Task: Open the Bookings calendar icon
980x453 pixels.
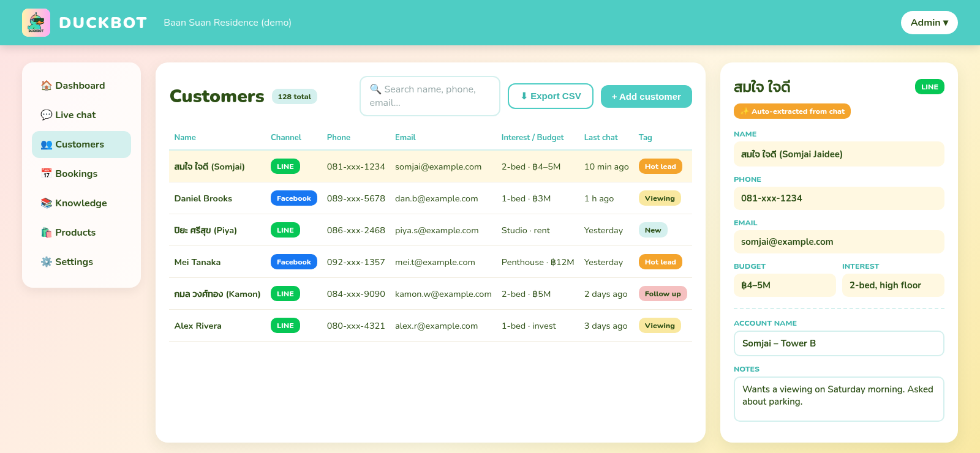Action: [47, 174]
